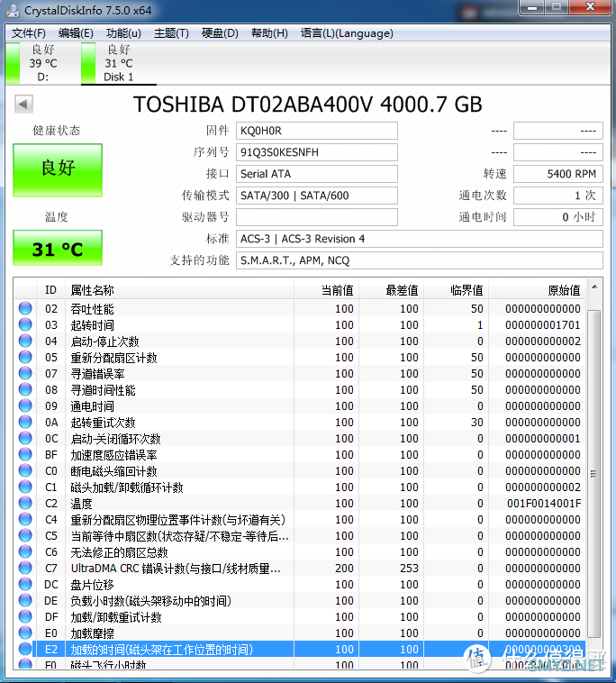Click the serial number field 91Q3S0KESNFH
Viewport: 616px width, 683px height.
pyautogui.click(x=316, y=152)
